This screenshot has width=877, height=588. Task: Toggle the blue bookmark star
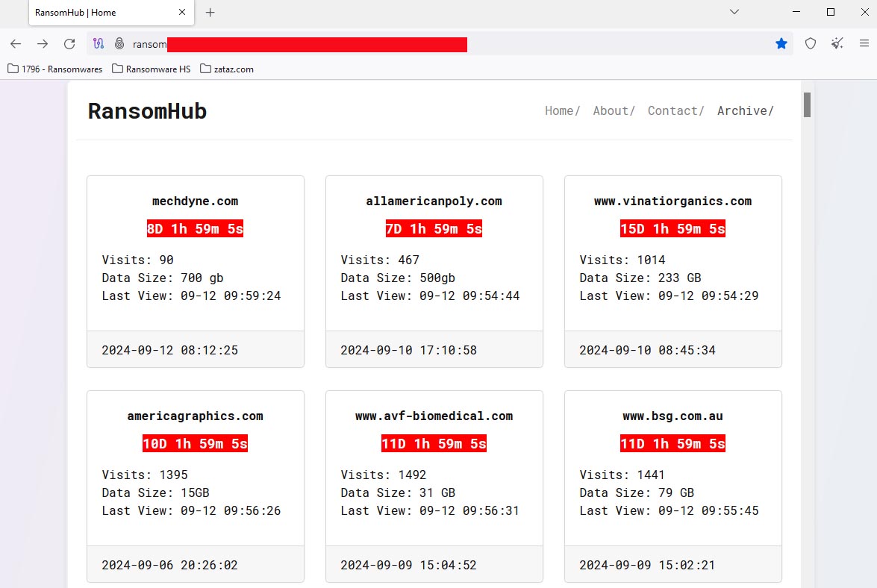[781, 43]
